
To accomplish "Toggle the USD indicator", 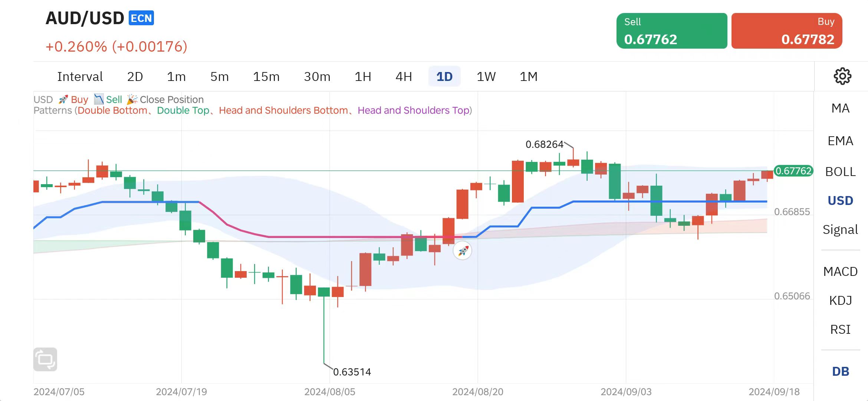I will (840, 201).
